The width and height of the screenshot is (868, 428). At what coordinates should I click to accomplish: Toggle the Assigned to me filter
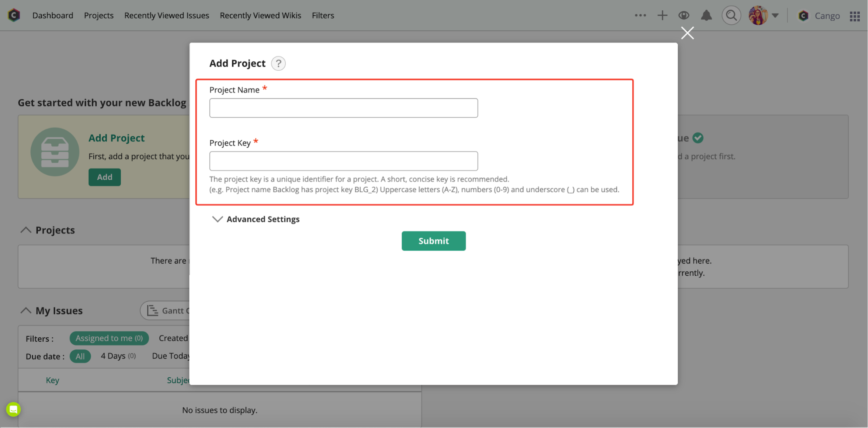[109, 338]
